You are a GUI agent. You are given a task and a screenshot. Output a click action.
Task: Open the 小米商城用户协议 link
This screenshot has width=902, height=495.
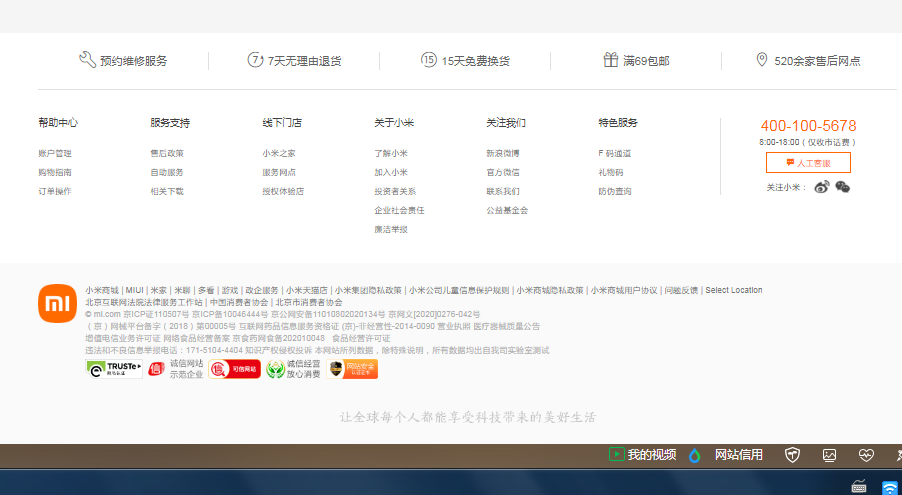(x=624, y=290)
